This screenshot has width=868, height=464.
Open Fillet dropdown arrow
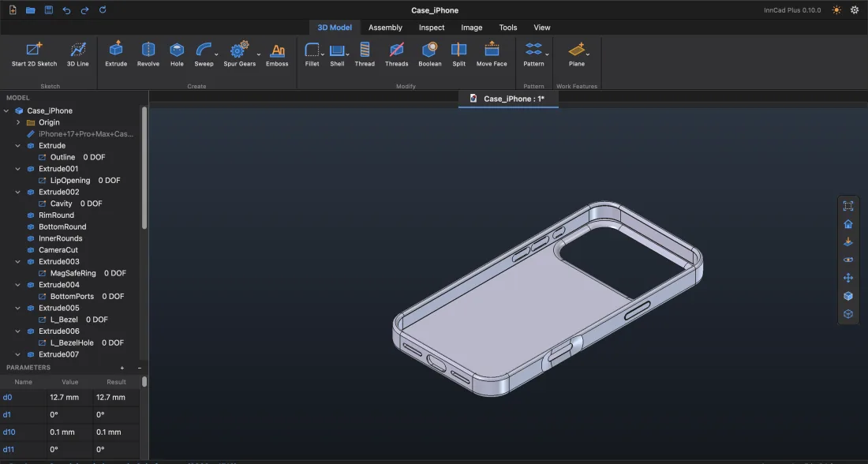coord(322,54)
